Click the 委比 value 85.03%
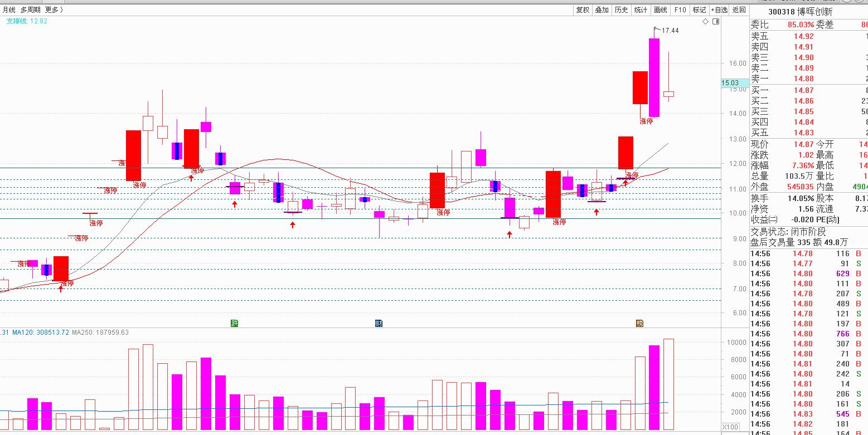The width and height of the screenshot is (868, 435). pos(801,25)
